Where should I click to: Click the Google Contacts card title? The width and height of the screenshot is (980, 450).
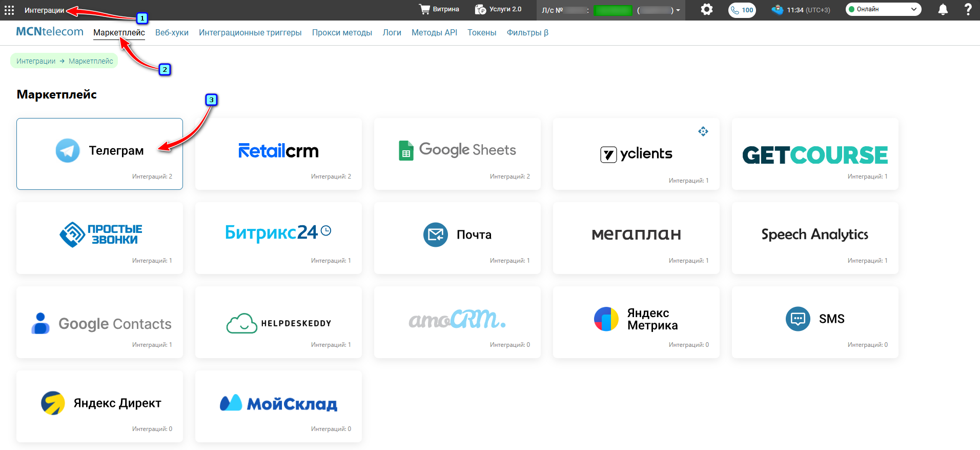tap(115, 324)
